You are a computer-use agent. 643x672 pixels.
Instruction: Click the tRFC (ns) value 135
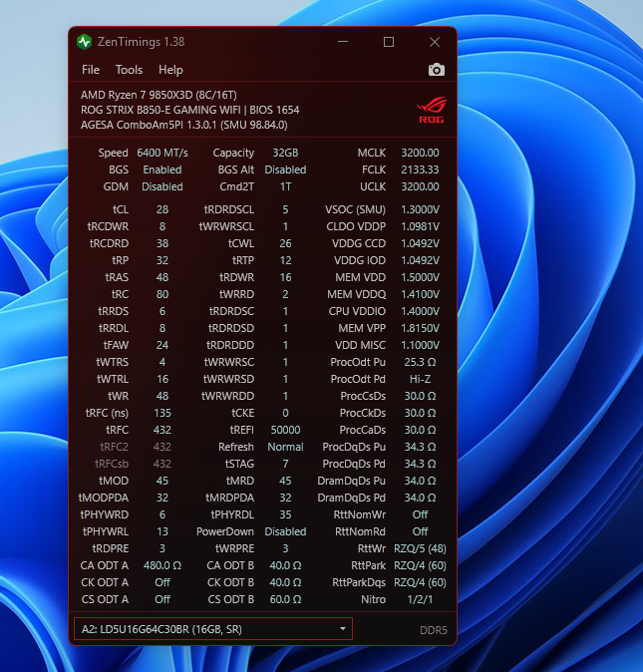[162, 413]
